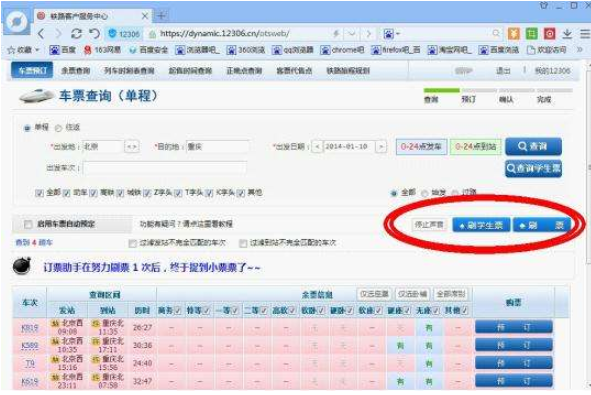Open the chrome吧 bookmark
This screenshot has width=591, height=395.
click(342, 50)
